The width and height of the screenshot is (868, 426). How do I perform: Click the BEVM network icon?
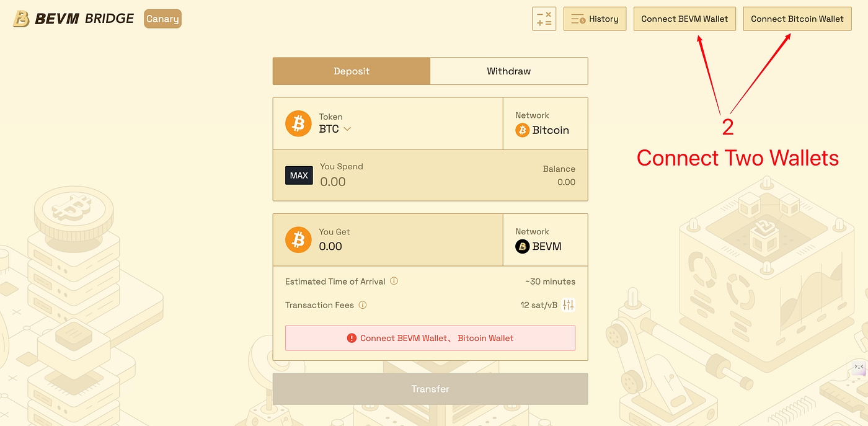(x=523, y=246)
